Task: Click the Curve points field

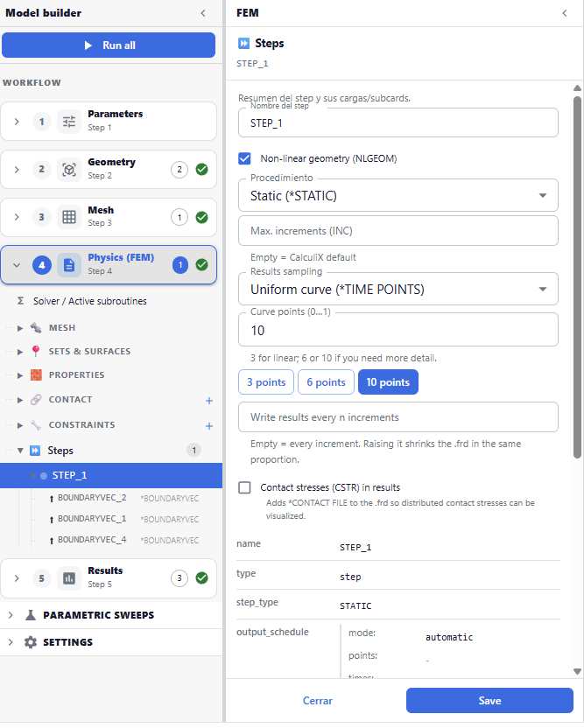Action: point(398,330)
